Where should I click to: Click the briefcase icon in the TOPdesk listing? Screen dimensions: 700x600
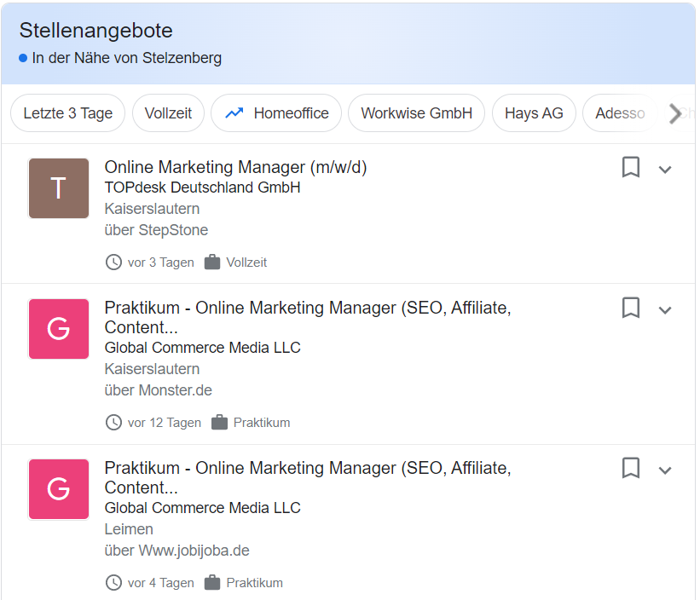click(212, 262)
